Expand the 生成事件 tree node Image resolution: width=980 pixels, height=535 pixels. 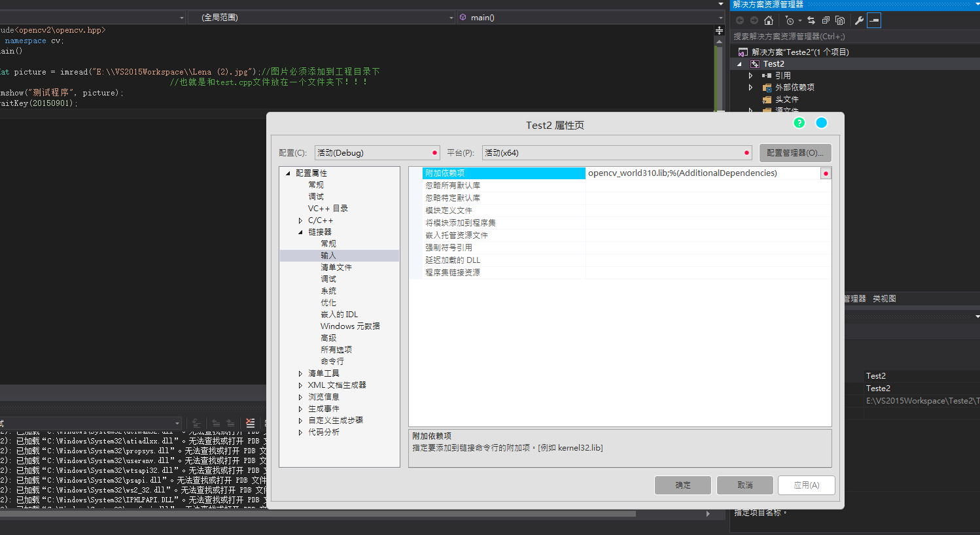[300, 409]
